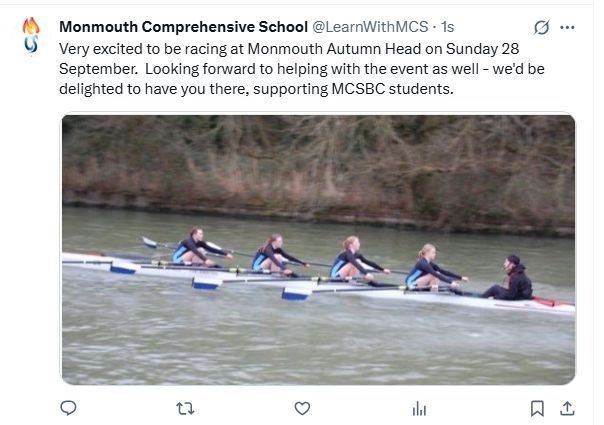Open the rowing boat photo in full view
604x425 pixels.
point(318,250)
